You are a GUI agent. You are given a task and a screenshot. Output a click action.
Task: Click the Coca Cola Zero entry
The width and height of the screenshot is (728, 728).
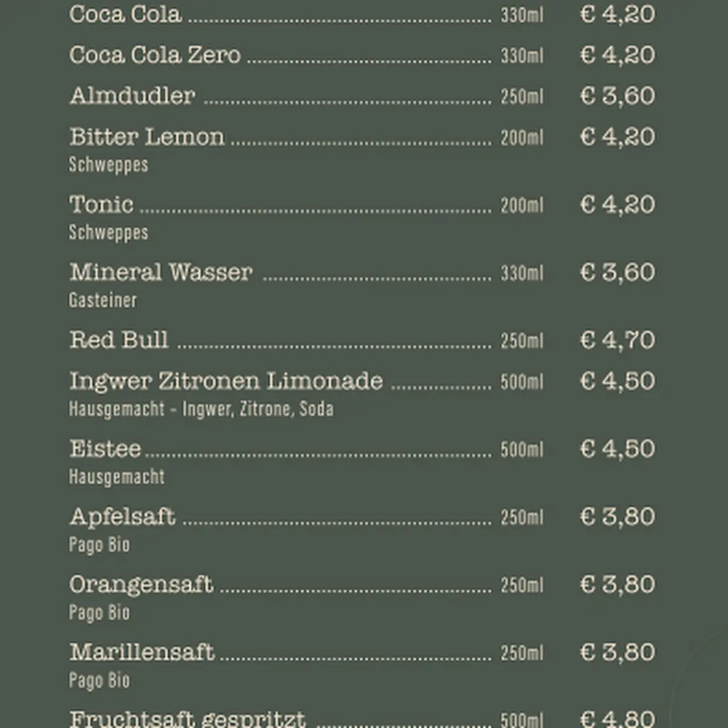[x=155, y=55]
